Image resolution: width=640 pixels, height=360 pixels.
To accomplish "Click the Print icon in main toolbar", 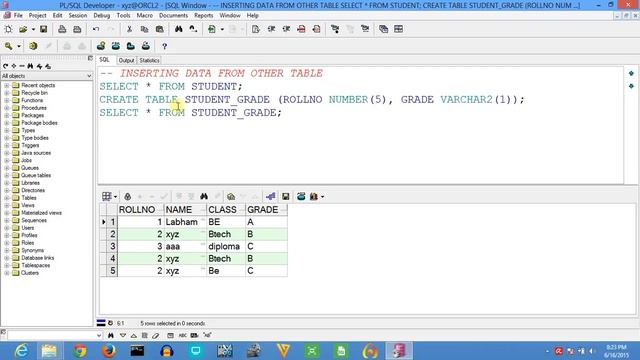I will coord(62,29).
